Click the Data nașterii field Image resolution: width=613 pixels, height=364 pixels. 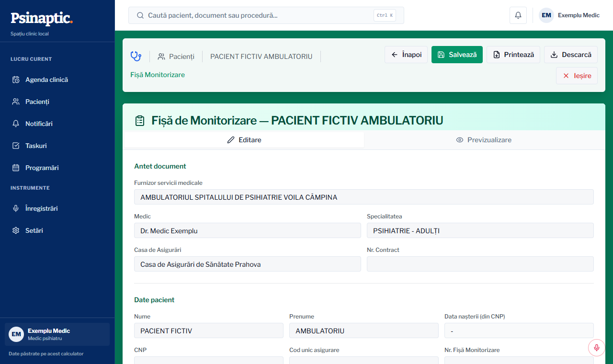click(519, 330)
